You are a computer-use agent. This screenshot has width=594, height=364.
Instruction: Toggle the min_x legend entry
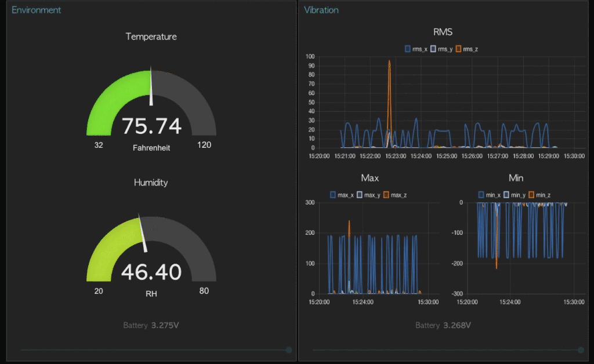[490, 195]
